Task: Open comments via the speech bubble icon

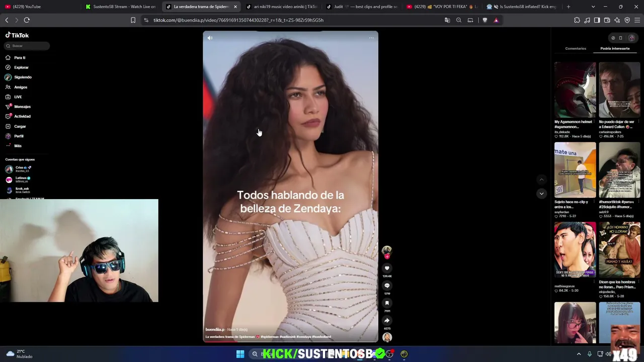Action: point(387,286)
